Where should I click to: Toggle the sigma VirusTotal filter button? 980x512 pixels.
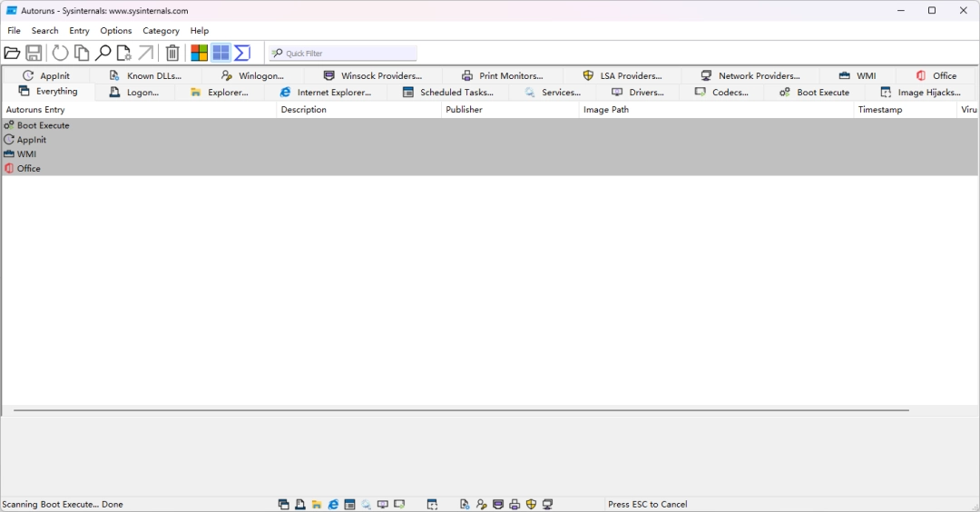click(x=242, y=54)
